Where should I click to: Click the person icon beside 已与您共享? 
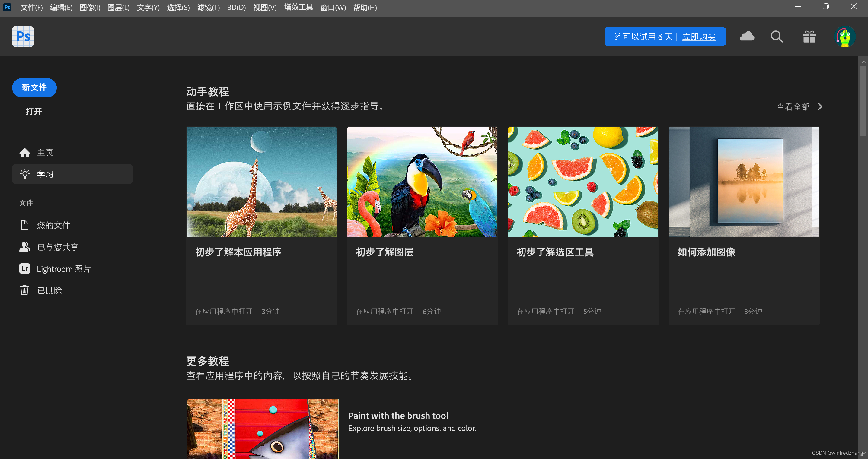click(25, 247)
